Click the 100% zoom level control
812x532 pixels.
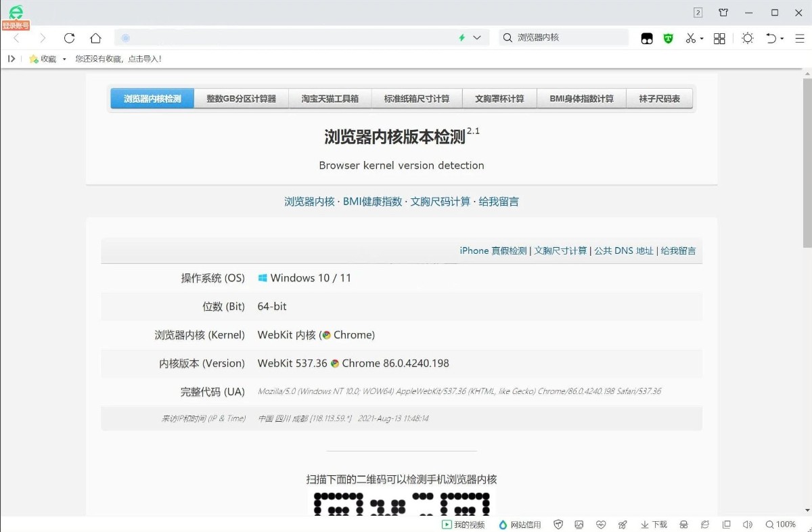(x=780, y=525)
